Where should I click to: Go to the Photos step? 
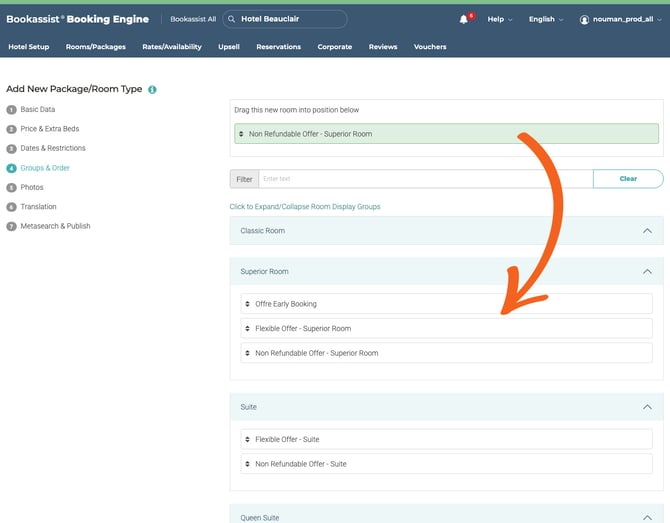[x=32, y=187]
